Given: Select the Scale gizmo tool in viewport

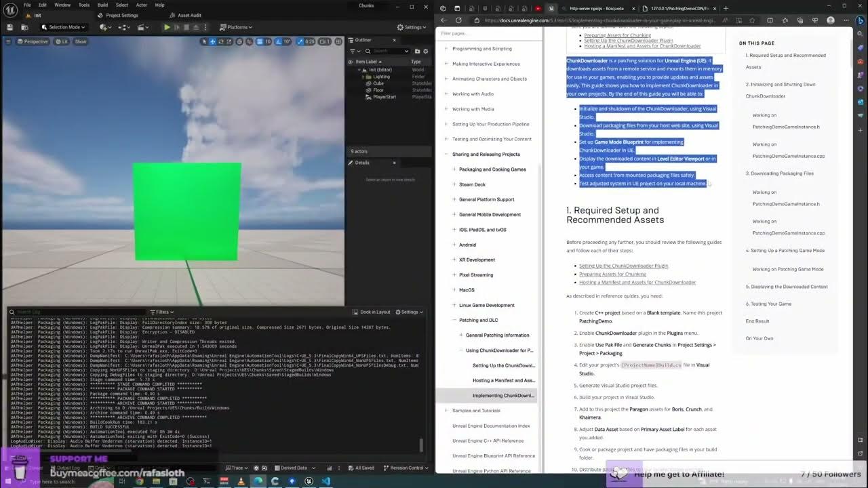Looking at the screenshot, I should click(229, 41).
